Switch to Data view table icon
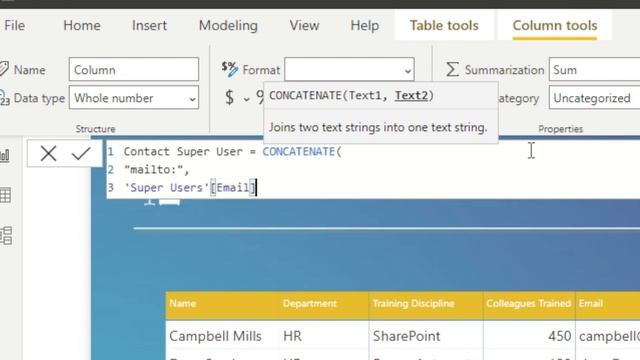Image resolution: width=640 pixels, height=360 pixels. [5, 195]
